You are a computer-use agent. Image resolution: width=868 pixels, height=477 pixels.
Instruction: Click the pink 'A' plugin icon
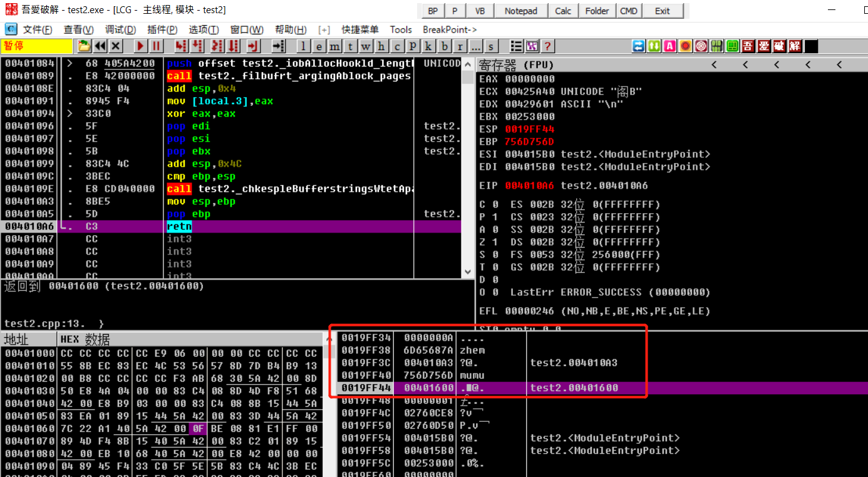[x=669, y=46]
